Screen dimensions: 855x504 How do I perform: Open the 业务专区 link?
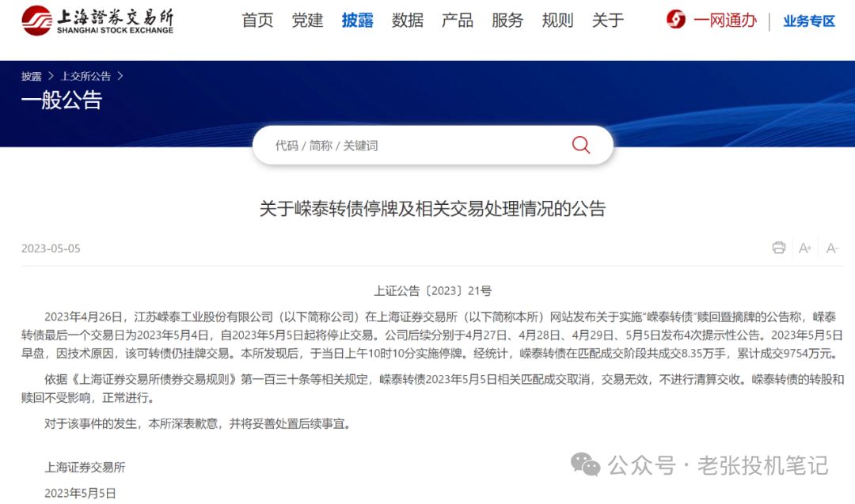(809, 21)
